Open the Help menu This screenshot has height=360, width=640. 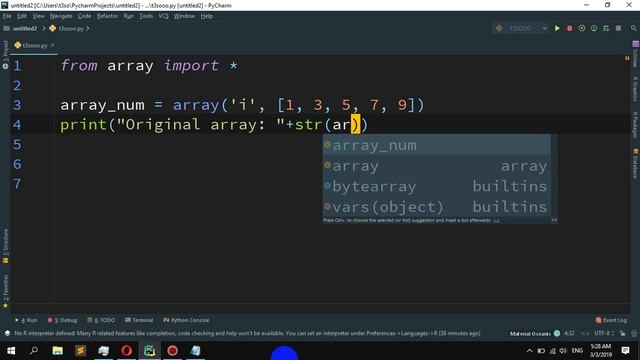click(x=207, y=16)
